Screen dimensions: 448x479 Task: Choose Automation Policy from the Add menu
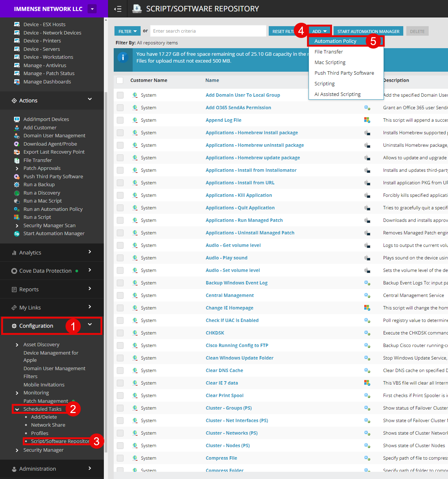pos(335,41)
